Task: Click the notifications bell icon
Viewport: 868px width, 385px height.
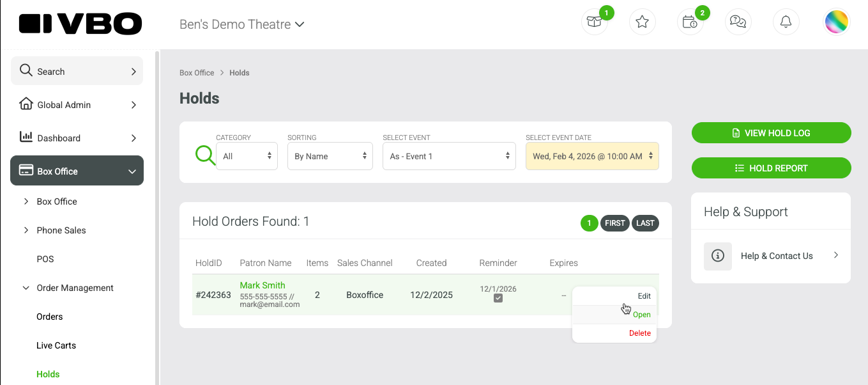Action: pyautogui.click(x=786, y=22)
